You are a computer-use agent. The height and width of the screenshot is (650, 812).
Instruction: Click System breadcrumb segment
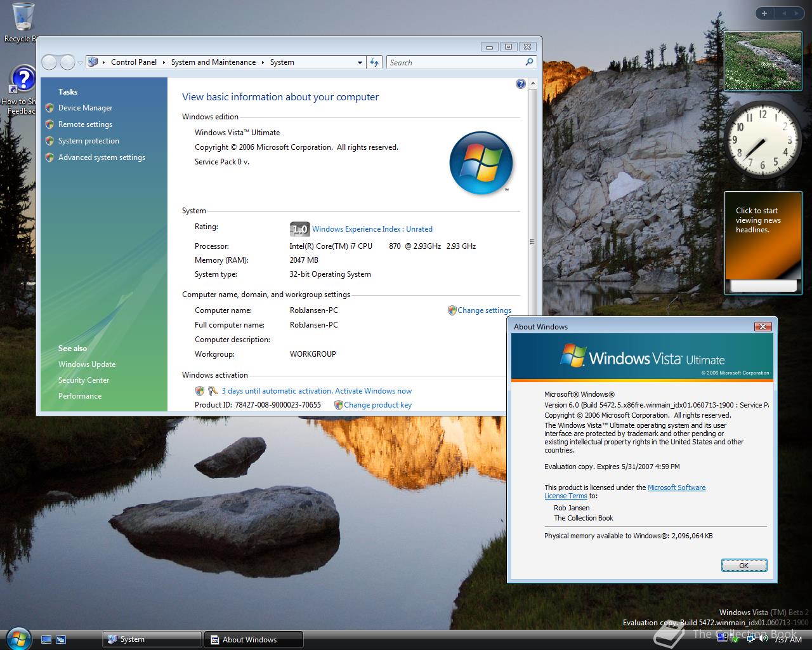pos(282,62)
